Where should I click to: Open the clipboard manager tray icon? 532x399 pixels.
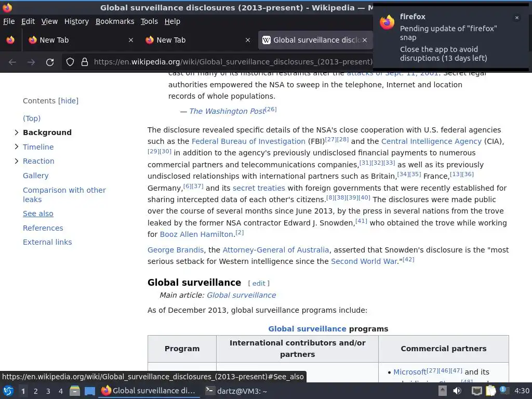(x=490, y=391)
